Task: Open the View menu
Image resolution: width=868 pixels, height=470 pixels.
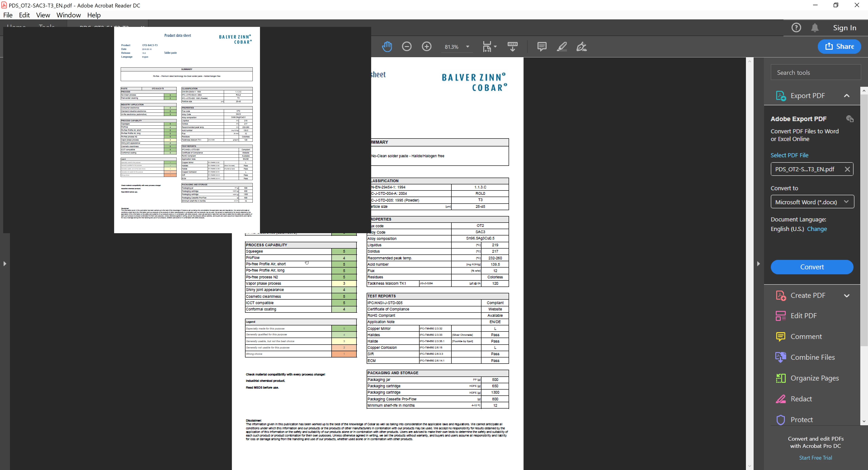Action: click(x=43, y=15)
